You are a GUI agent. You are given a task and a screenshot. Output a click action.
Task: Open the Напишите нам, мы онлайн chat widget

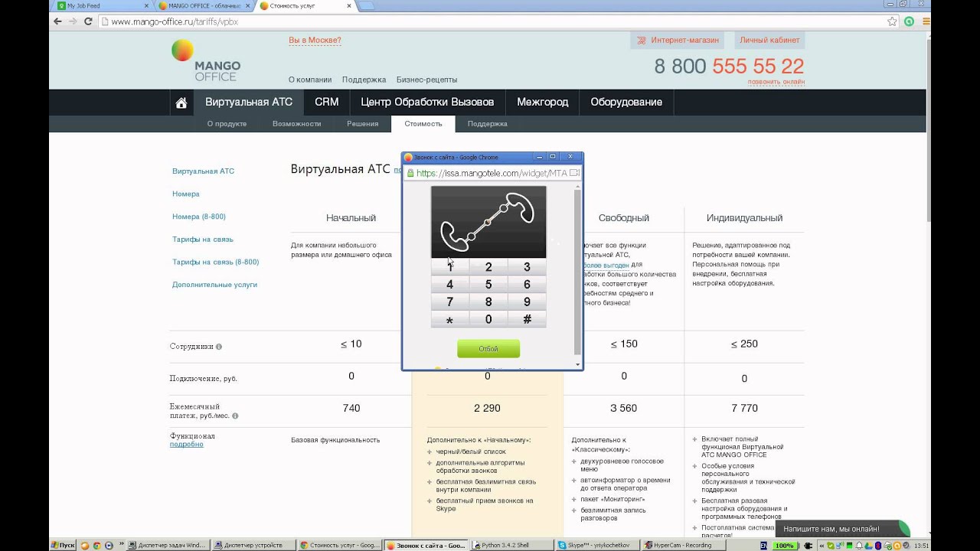[841, 529]
